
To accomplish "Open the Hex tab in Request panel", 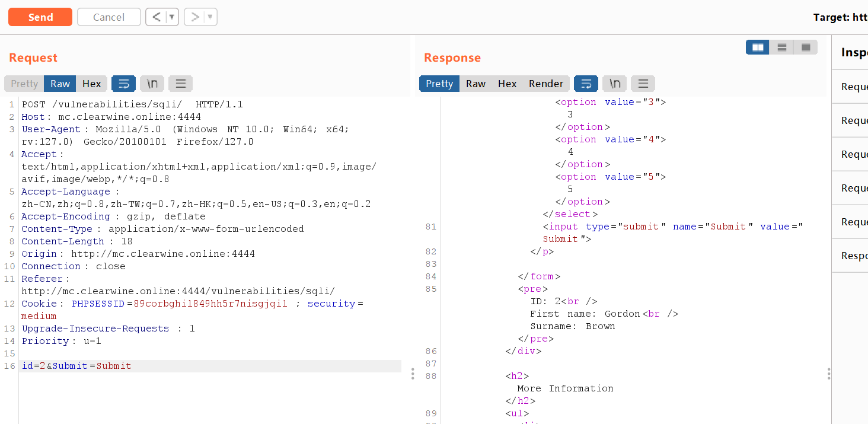I will [92, 84].
